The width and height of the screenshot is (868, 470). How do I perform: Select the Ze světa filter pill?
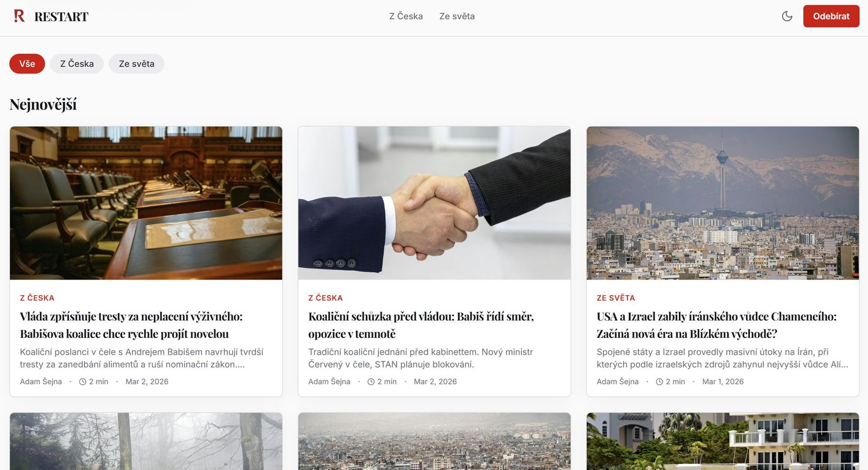pos(137,64)
